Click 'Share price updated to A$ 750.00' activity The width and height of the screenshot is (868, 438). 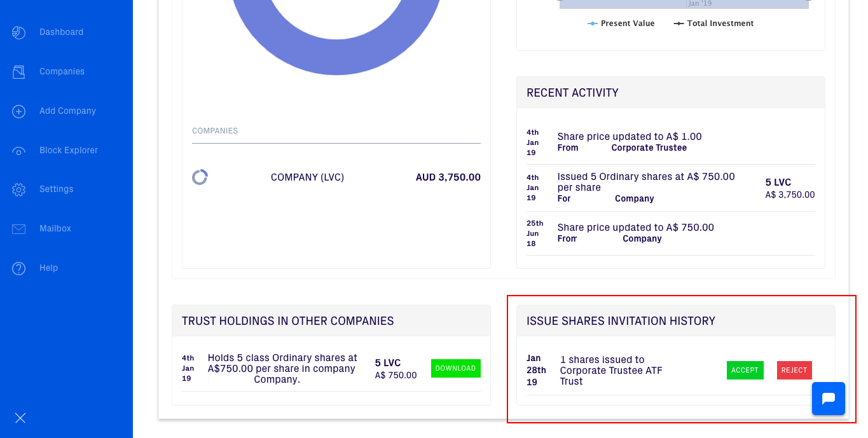pyautogui.click(x=636, y=228)
